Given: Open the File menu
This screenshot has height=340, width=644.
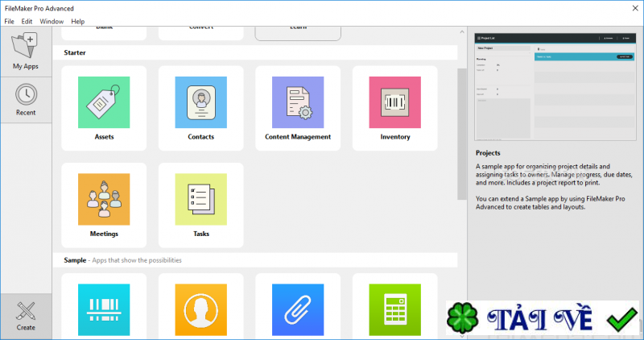Looking at the screenshot, I should click(9, 22).
